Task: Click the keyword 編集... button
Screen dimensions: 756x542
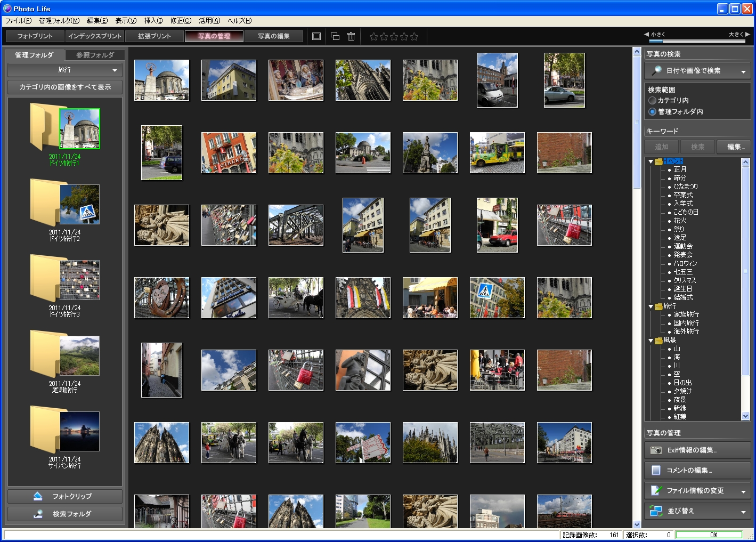Action: click(734, 147)
